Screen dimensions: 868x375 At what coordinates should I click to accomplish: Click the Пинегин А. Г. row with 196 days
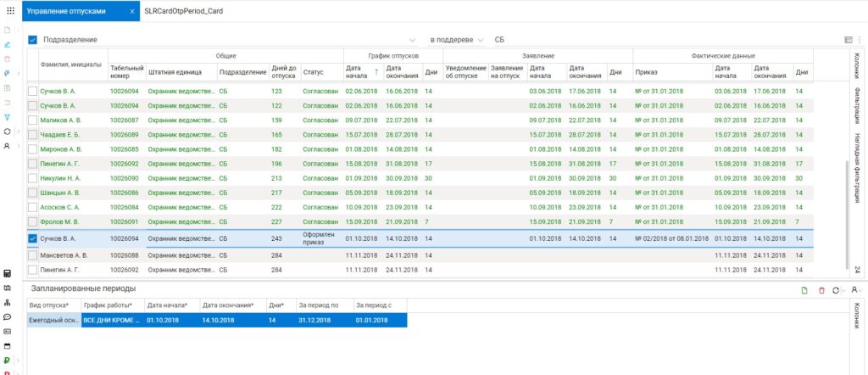point(420,164)
